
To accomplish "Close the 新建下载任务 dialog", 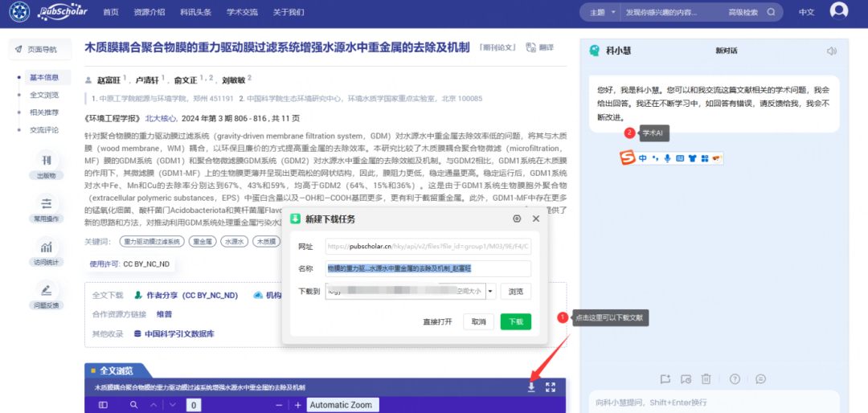I will [x=536, y=219].
